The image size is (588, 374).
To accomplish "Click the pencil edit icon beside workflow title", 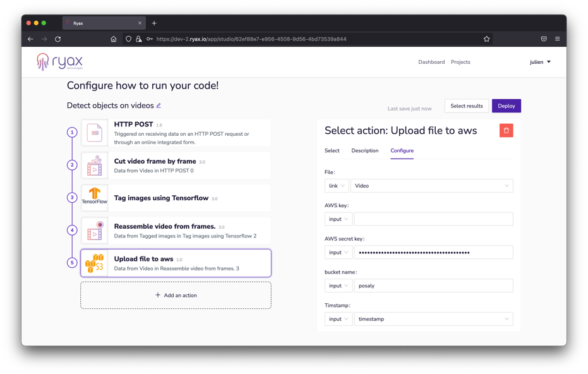I will point(159,106).
